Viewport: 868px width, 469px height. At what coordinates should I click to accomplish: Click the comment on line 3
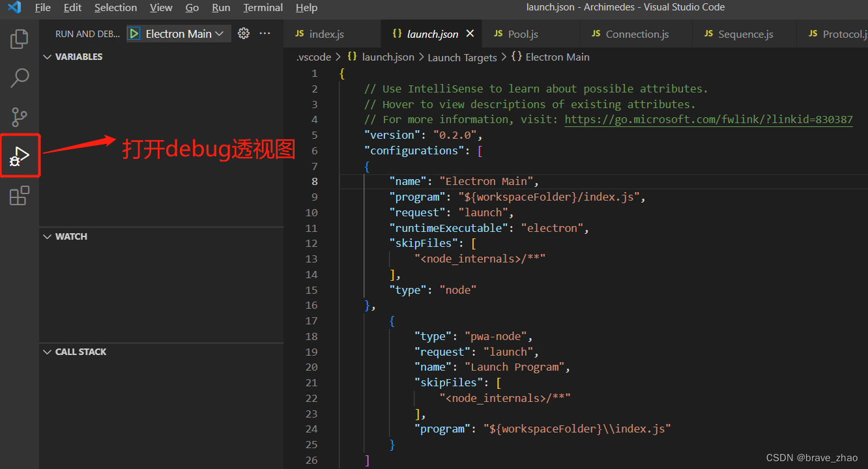click(x=530, y=104)
